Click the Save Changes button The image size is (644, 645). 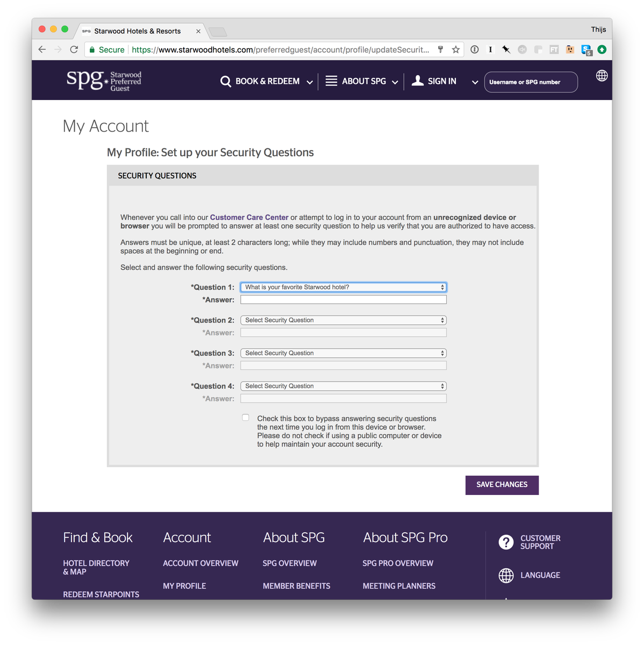click(502, 485)
